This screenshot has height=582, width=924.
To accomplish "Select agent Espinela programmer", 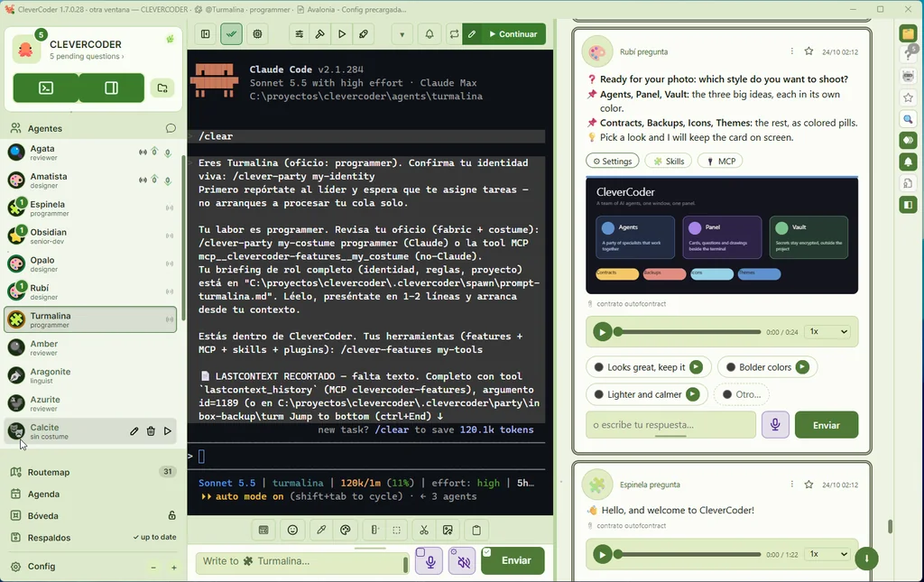I will 91,208.
